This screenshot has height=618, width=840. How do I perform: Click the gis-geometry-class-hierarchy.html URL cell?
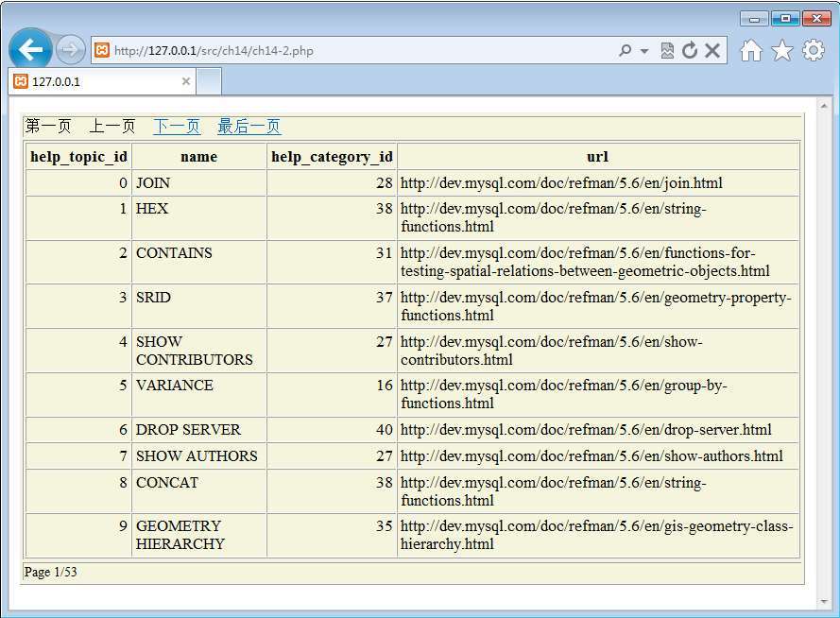click(598, 535)
